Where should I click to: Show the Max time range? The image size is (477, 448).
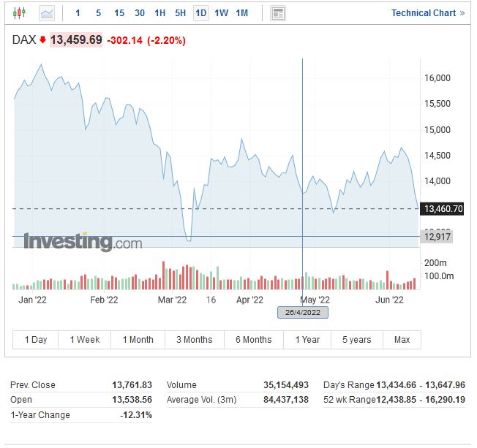click(402, 340)
